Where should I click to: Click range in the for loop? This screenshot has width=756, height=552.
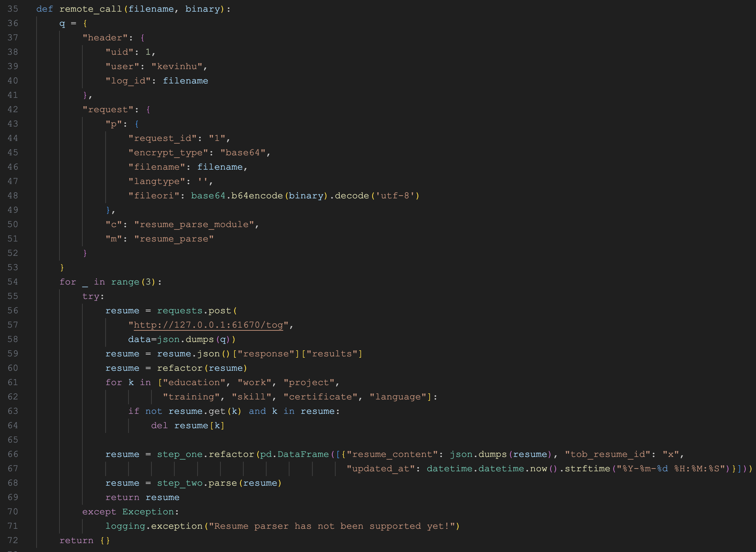[125, 282]
